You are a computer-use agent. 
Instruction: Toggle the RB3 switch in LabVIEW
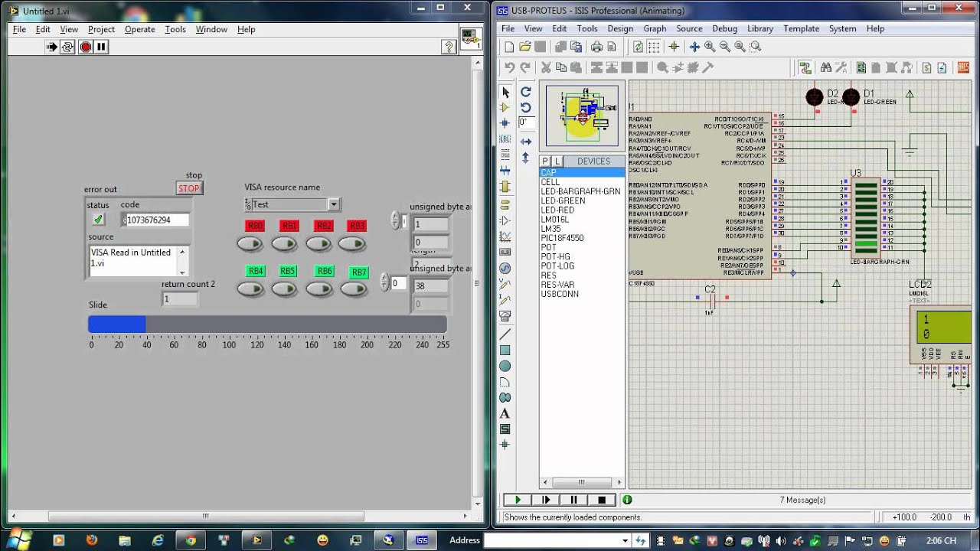coord(352,244)
